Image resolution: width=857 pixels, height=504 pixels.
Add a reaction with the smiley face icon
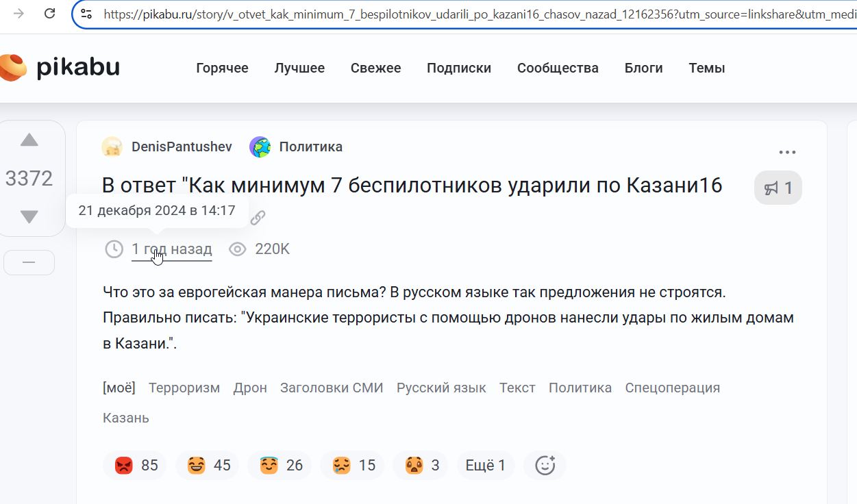(544, 464)
